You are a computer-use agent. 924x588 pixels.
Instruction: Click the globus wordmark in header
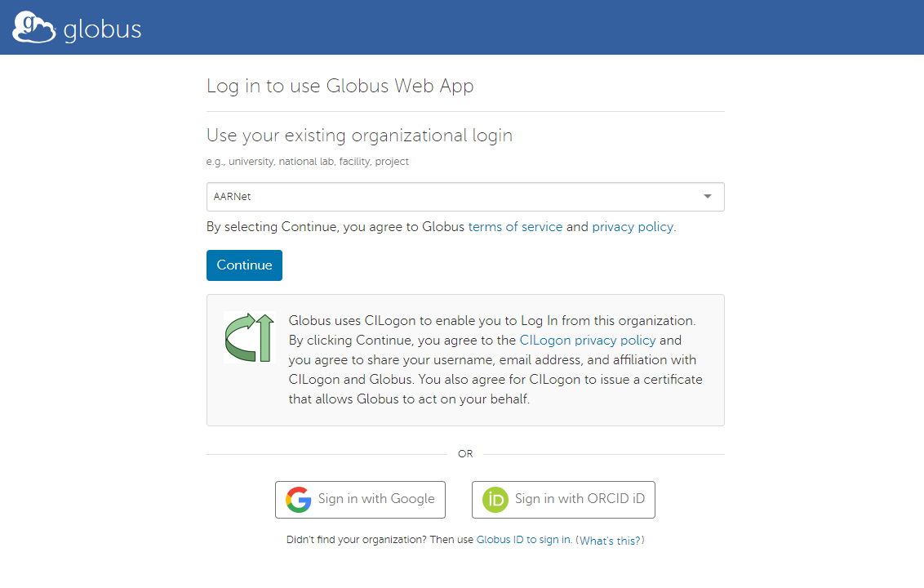(103, 29)
